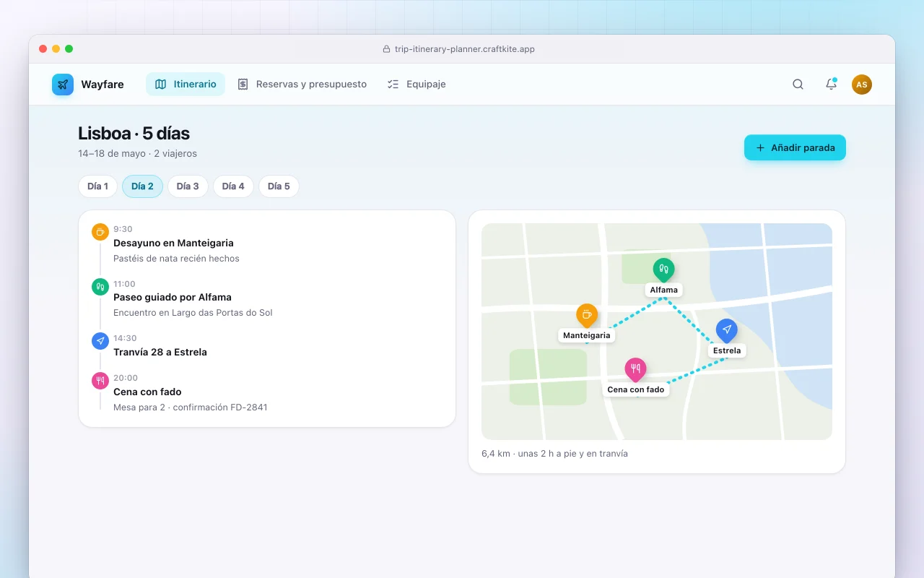
Task: Click the Añadir parada button
Action: [795, 147]
